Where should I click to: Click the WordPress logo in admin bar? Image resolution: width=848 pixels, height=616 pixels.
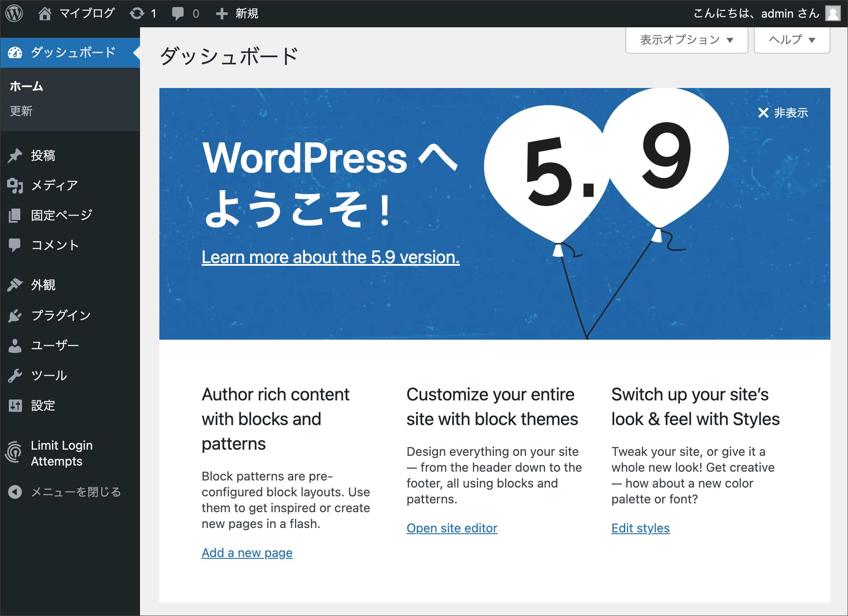pyautogui.click(x=14, y=13)
